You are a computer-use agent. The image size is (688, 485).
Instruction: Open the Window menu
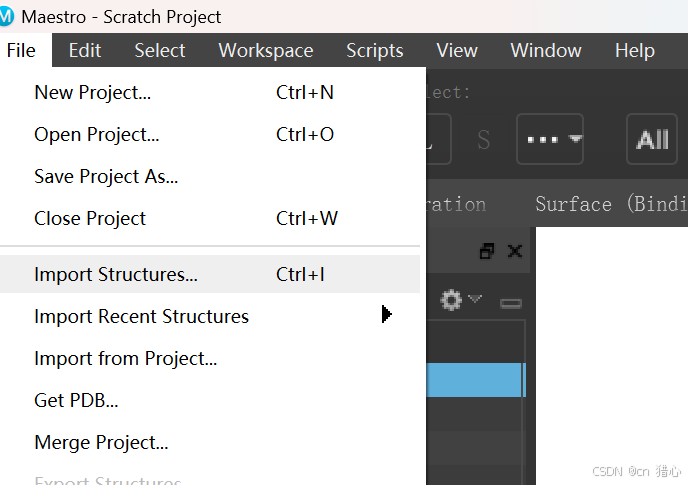(546, 50)
